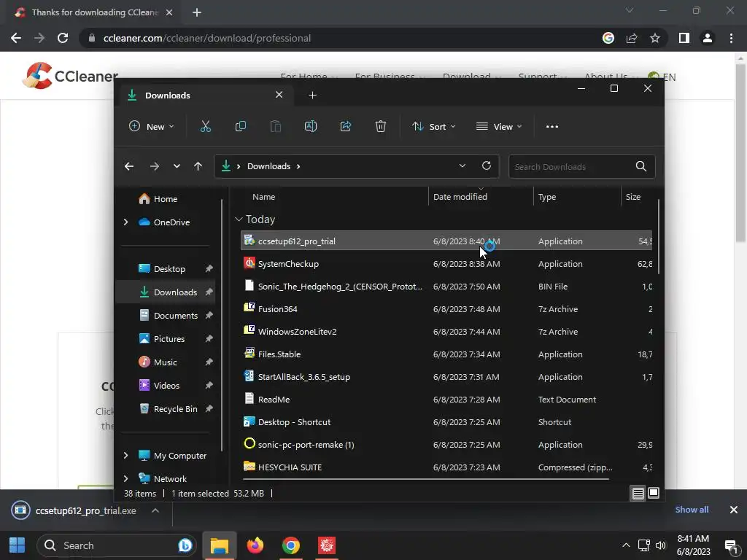
Task: Add a new File Explorer tab
Action: 312,96
